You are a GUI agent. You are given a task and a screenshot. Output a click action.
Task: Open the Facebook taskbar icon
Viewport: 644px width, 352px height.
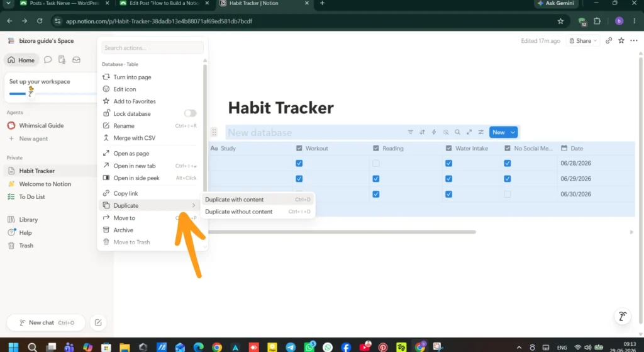(x=346, y=347)
